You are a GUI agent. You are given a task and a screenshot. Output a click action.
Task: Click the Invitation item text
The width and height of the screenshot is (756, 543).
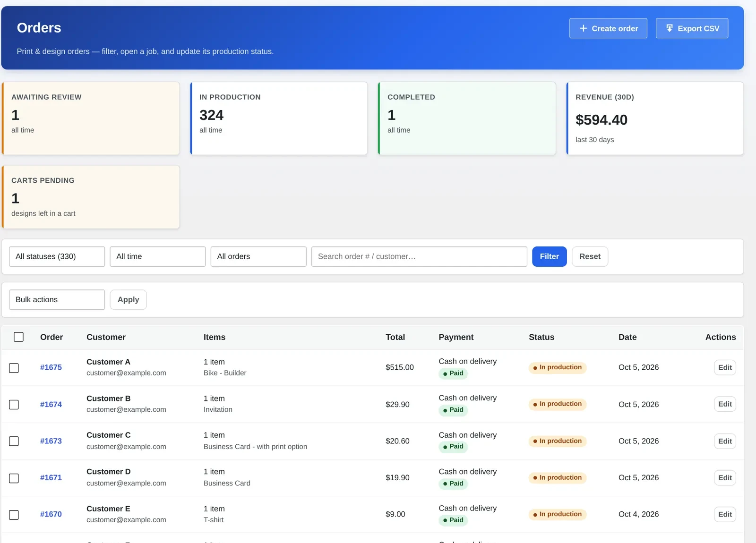[x=218, y=410]
